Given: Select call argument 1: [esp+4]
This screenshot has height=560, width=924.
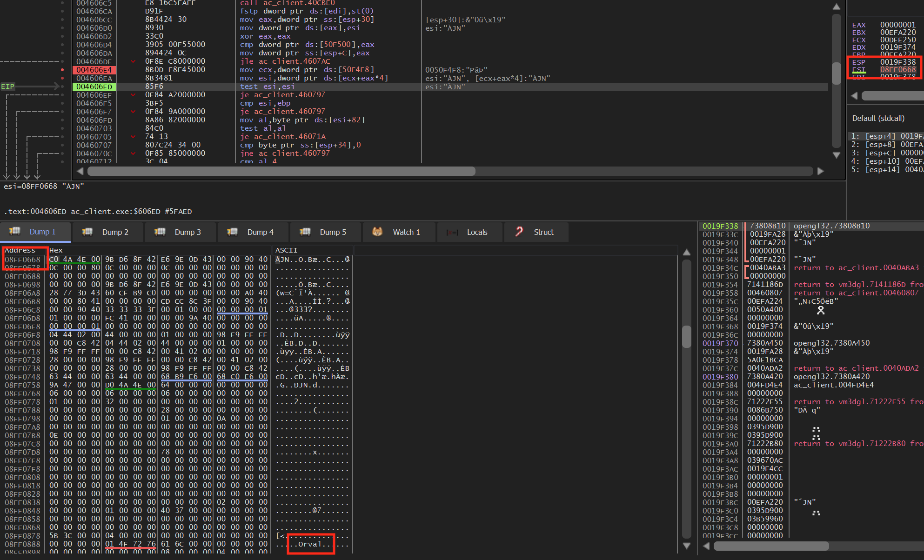Looking at the screenshot, I should pos(886,136).
